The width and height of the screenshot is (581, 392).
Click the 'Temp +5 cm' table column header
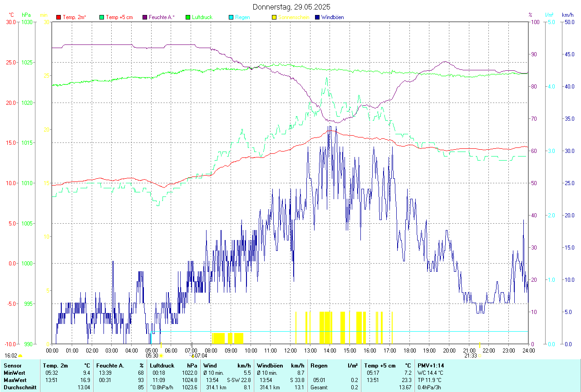click(380, 366)
